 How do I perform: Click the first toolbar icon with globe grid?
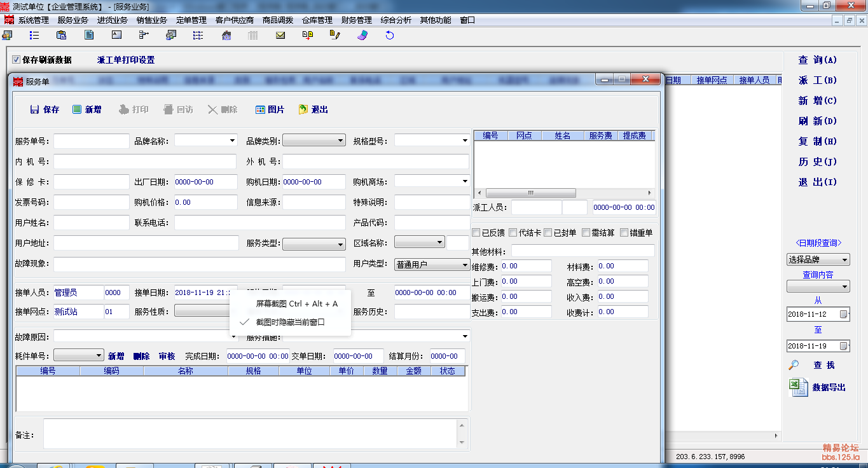(7, 36)
